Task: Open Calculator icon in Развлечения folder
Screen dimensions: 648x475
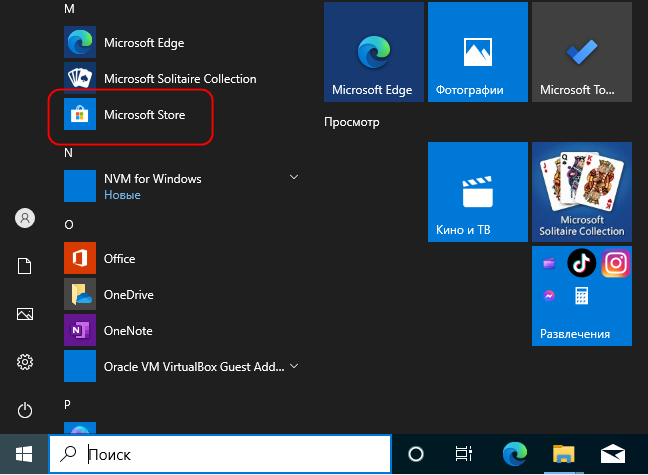Action: pos(581,296)
